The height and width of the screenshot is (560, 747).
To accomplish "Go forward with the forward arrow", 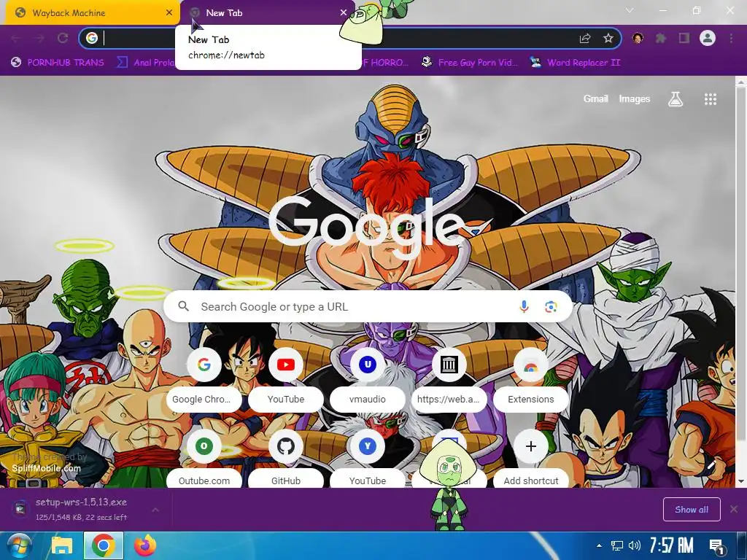I will pos(39,38).
